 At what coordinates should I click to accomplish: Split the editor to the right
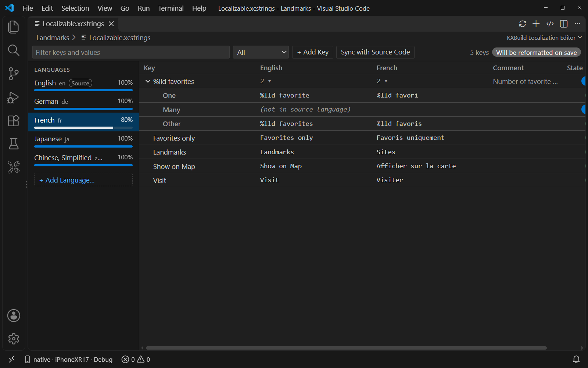click(564, 24)
